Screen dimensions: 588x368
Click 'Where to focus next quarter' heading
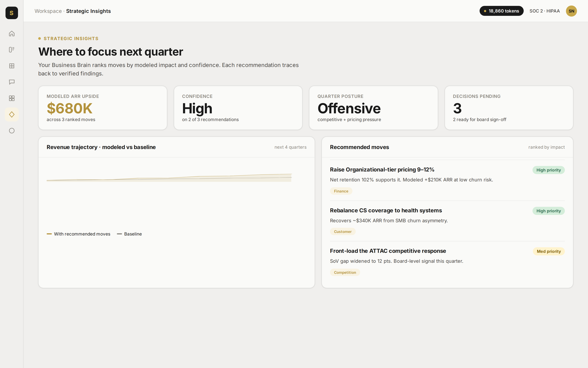coord(111,52)
